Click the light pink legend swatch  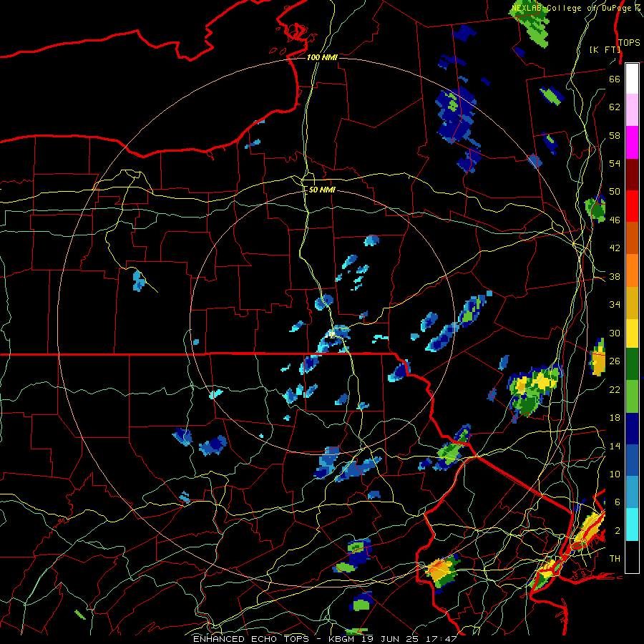pos(632,110)
